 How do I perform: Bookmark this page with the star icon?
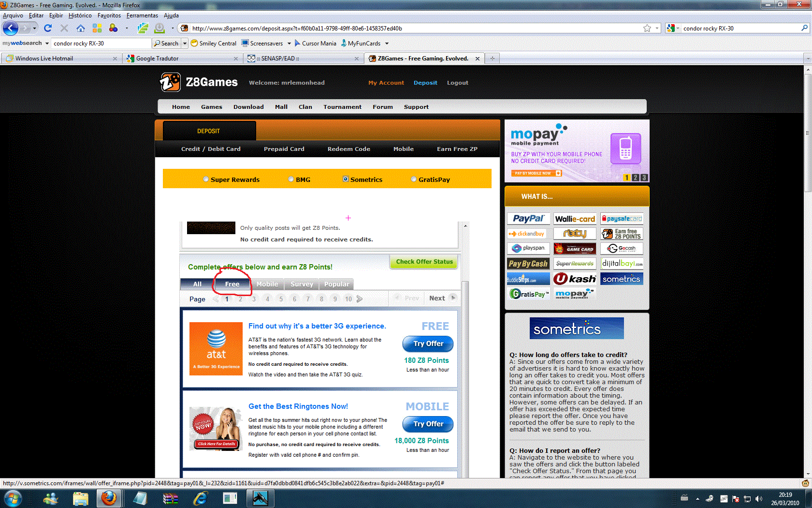pos(647,28)
